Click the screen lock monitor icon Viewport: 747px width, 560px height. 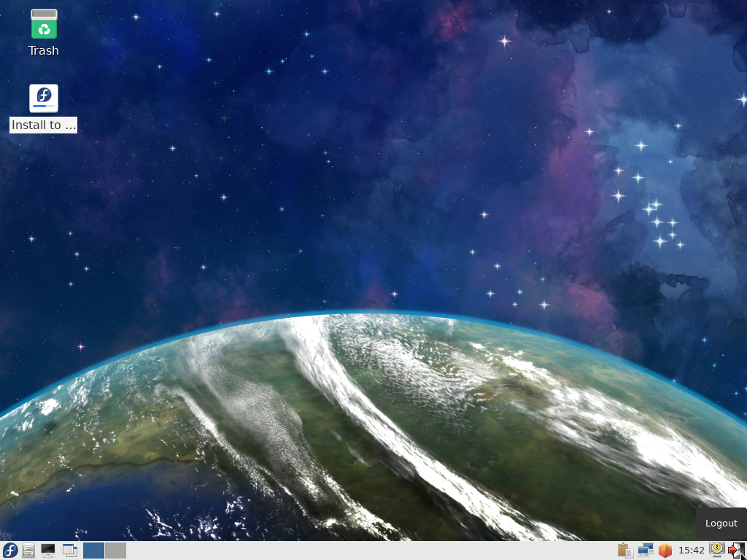click(x=716, y=550)
